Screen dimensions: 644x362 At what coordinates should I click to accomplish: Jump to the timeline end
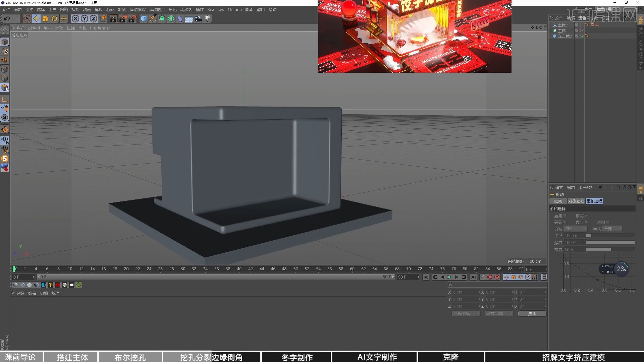(473, 277)
